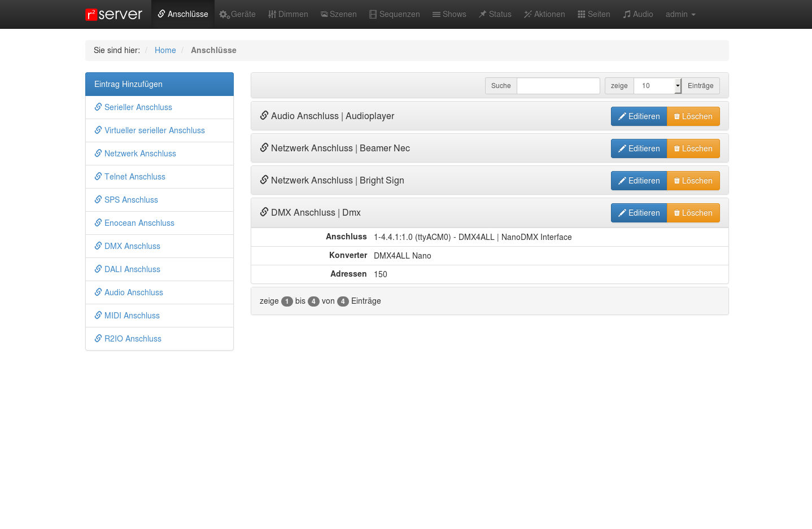This screenshot has height=529, width=812.
Task: Open the Szenen menu item
Action: click(339, 14)
